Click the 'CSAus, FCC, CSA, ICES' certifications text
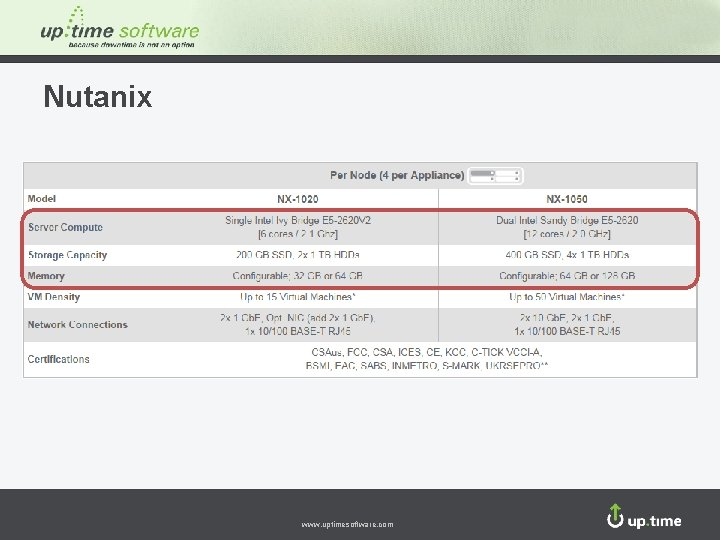The height and width of the screenshot is (540, 720). pyautogui.click(x=427, y=359)
